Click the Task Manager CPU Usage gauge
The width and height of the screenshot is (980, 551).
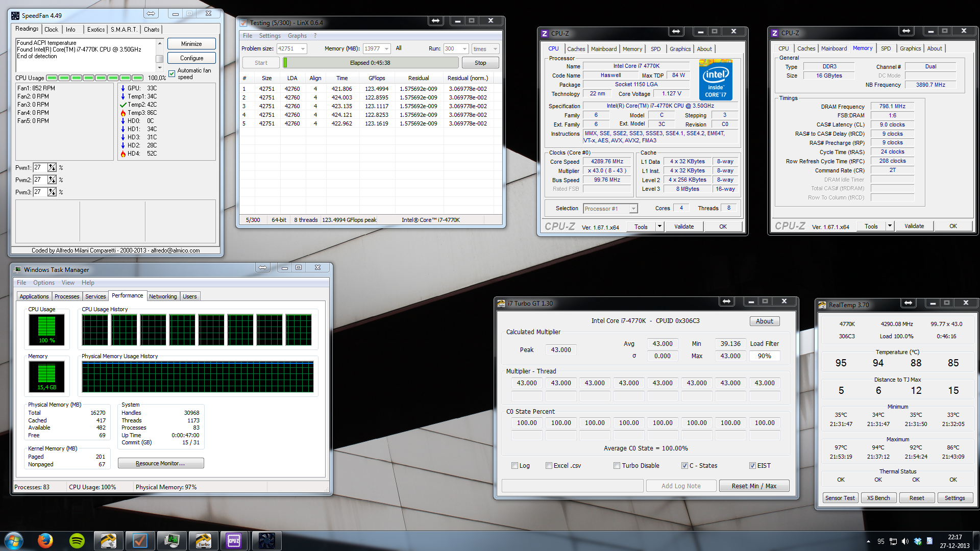click(46, 330)
